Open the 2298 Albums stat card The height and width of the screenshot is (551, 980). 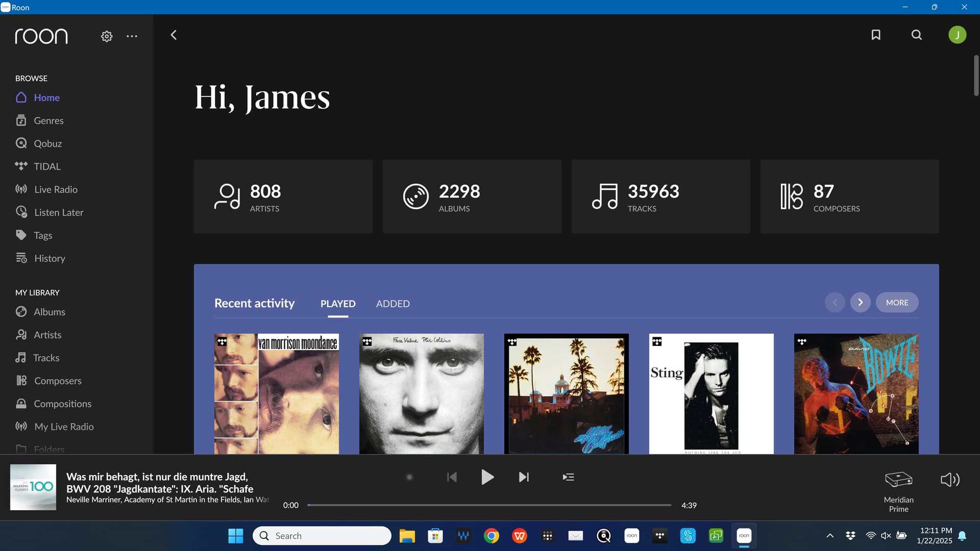472,196
